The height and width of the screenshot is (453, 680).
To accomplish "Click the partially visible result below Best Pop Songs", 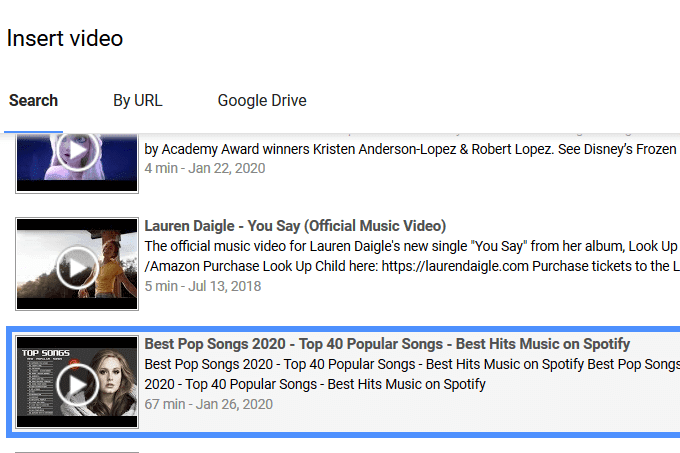I will 77,450.
